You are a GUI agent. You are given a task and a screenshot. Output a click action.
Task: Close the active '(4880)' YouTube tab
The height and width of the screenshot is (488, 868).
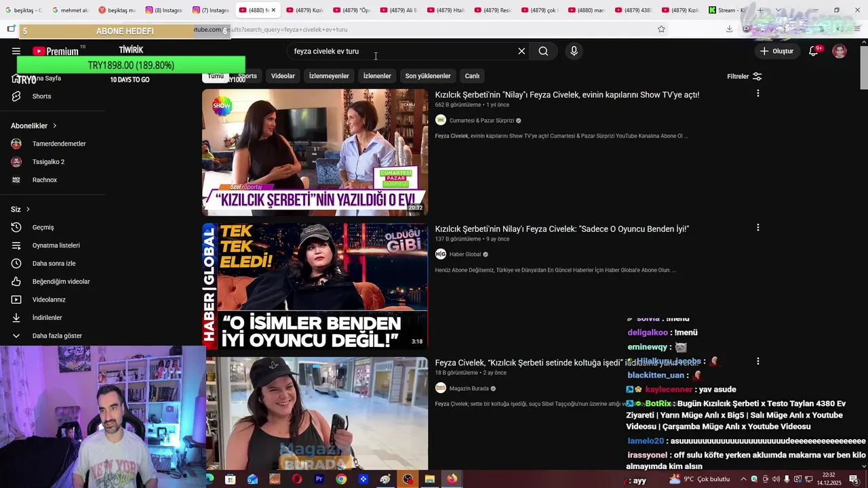tap(273, 10)
